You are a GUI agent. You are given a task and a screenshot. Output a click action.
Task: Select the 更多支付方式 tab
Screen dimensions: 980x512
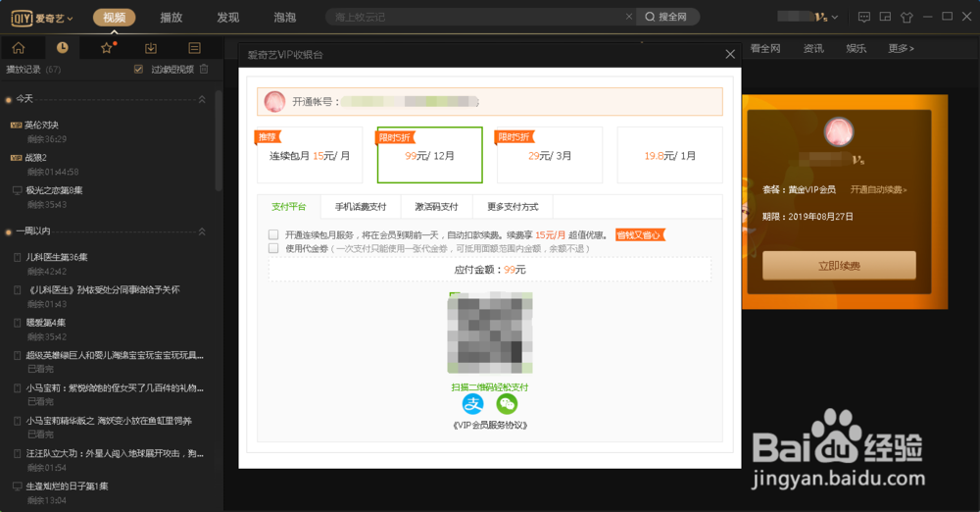tap(513, 207)
